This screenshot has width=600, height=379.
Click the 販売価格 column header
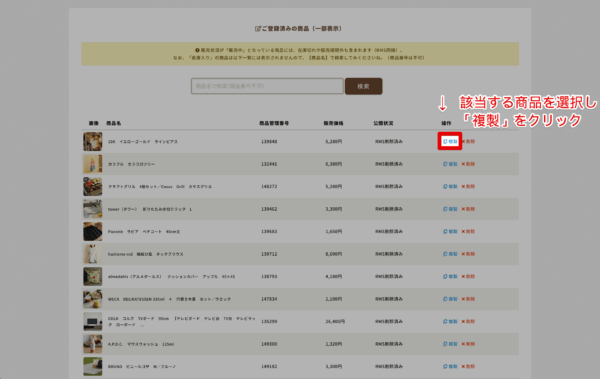pyautogui.click(x=333, y=123)
